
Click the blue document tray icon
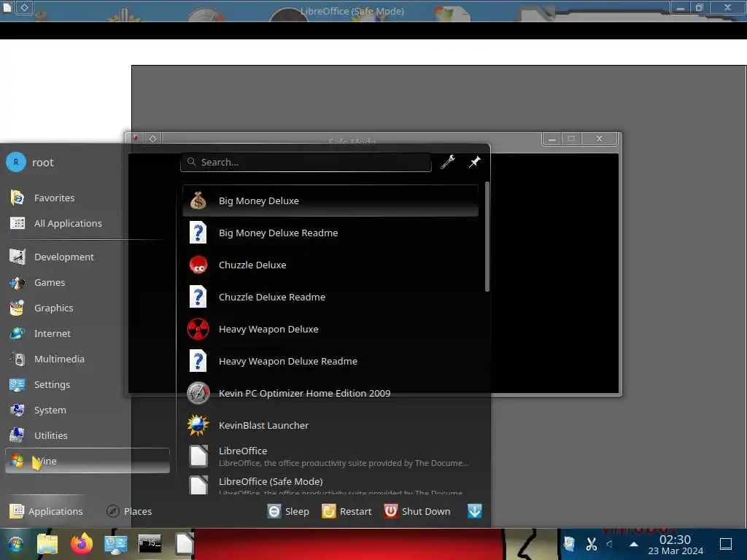pyautogui.click(x=569, y=544)
